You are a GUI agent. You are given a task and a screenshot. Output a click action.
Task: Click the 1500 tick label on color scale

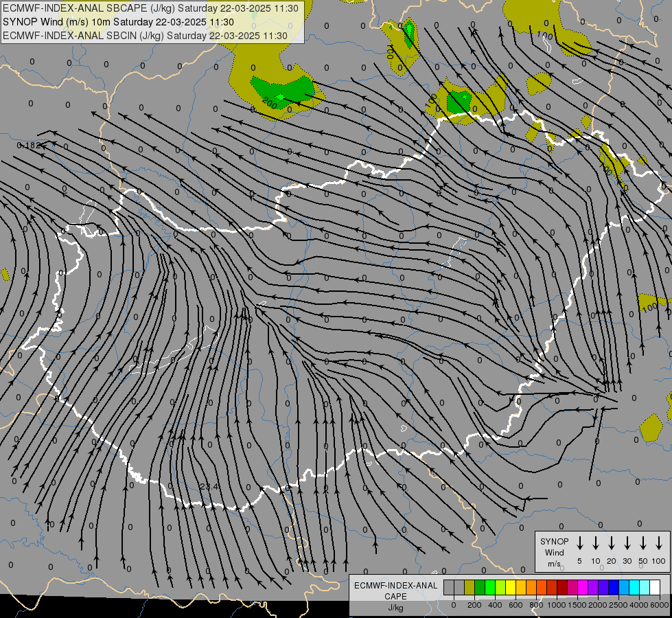tap(577, 605)
